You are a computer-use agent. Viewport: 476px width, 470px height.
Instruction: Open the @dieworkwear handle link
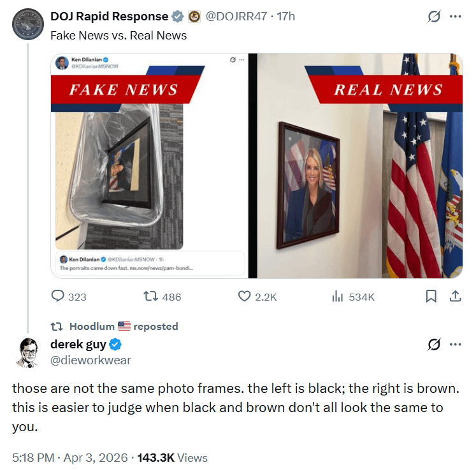90,360
